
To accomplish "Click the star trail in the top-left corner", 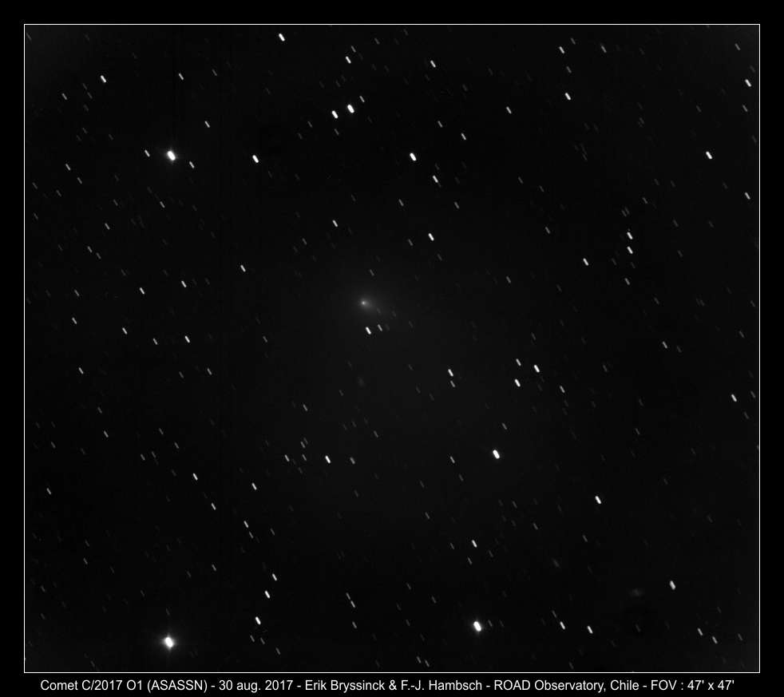I will pos(103,78).
